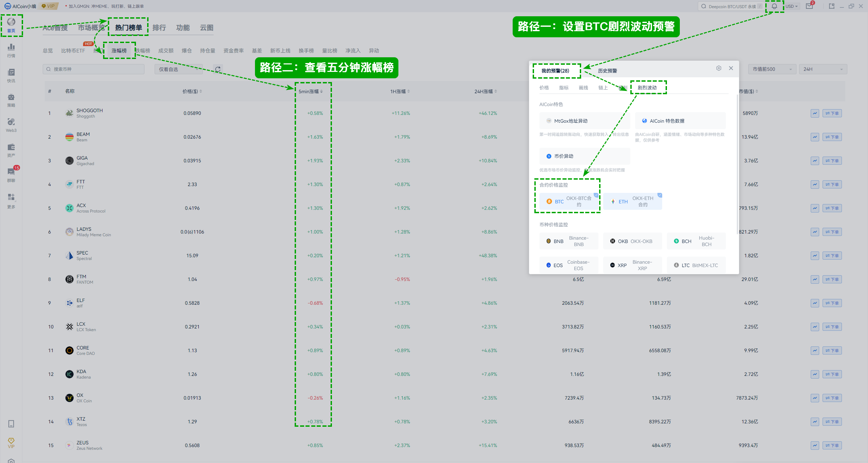This screenshot has height=463, width=868.
Task: Toggle OKB OKX-OKB price monitoring
Action: pyautogui.click(x=633, y=241)
